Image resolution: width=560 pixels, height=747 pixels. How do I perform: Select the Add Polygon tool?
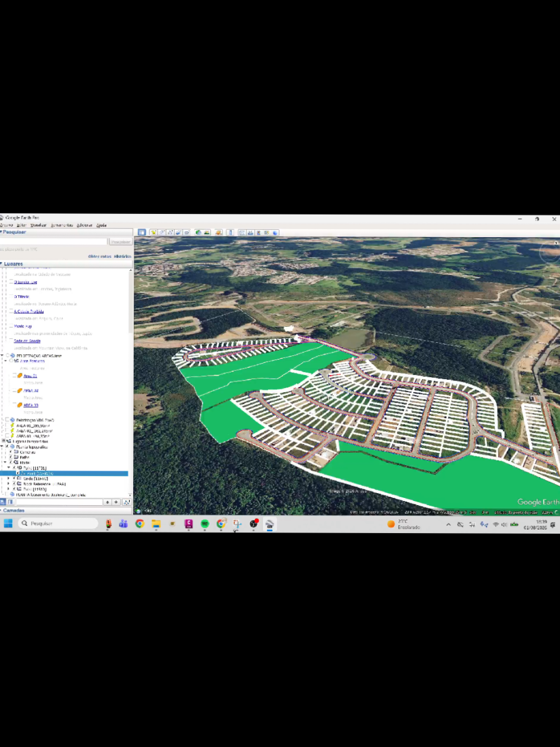[x=162, y=232]
